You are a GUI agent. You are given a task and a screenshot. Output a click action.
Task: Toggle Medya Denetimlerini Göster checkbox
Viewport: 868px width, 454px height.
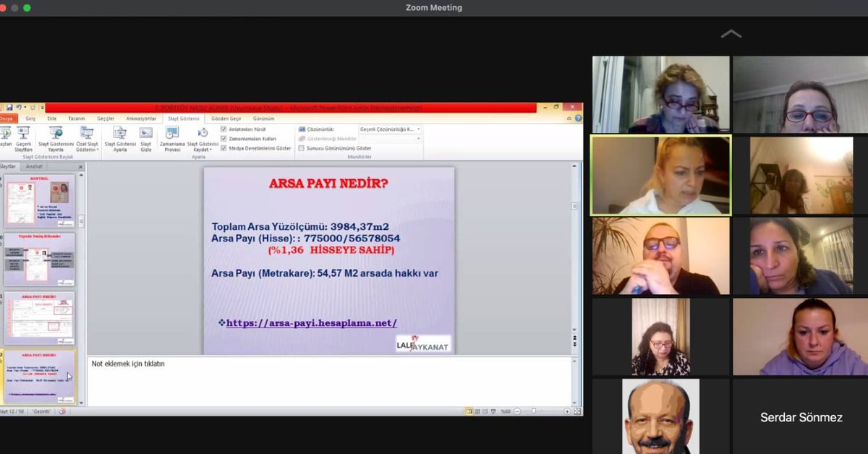(224, 147)
